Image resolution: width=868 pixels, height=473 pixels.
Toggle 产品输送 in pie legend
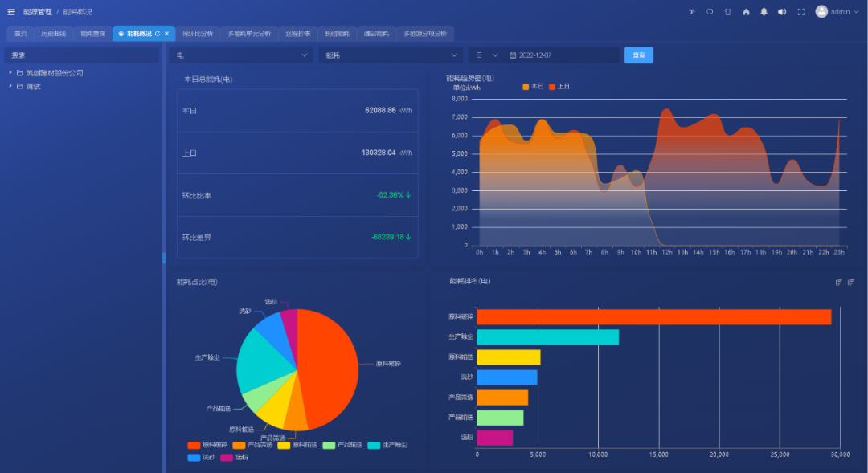(342, 445)
